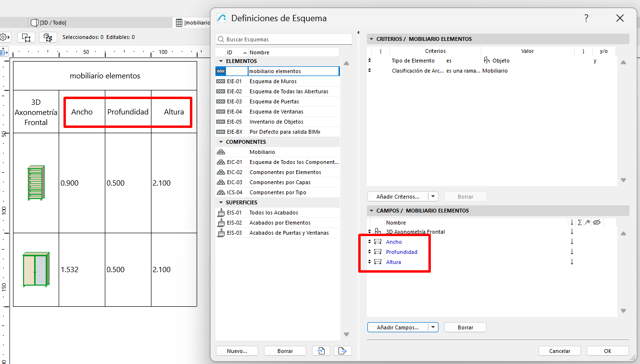Collapse the CRITERIOS panel section
The width and height of the screenshot is (640, 364).
[371, 39]
